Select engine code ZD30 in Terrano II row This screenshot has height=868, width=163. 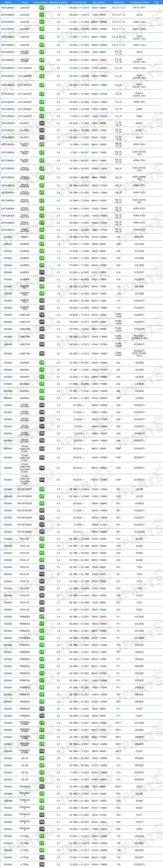[x=139, y=829]
